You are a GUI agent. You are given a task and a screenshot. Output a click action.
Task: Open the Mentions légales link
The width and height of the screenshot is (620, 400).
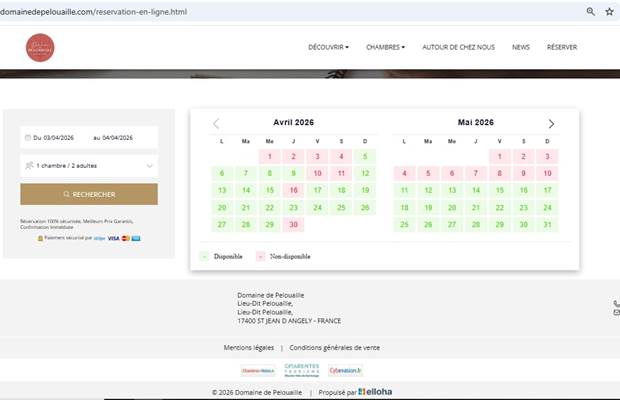(x=247, y=348)
